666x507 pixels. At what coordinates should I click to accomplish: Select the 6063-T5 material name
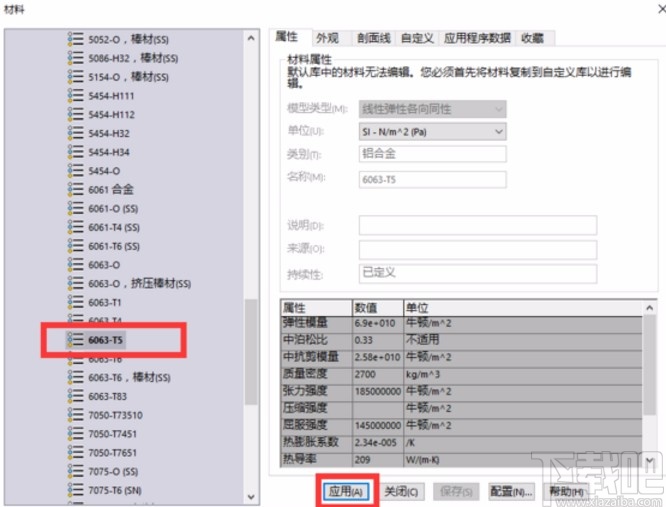[x=105, y=340]
